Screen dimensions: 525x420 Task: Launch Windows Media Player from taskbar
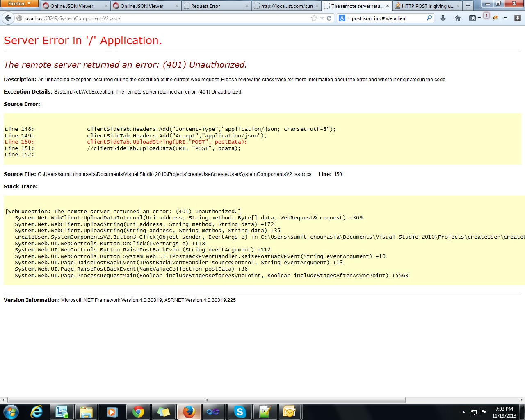click(112, 411)
